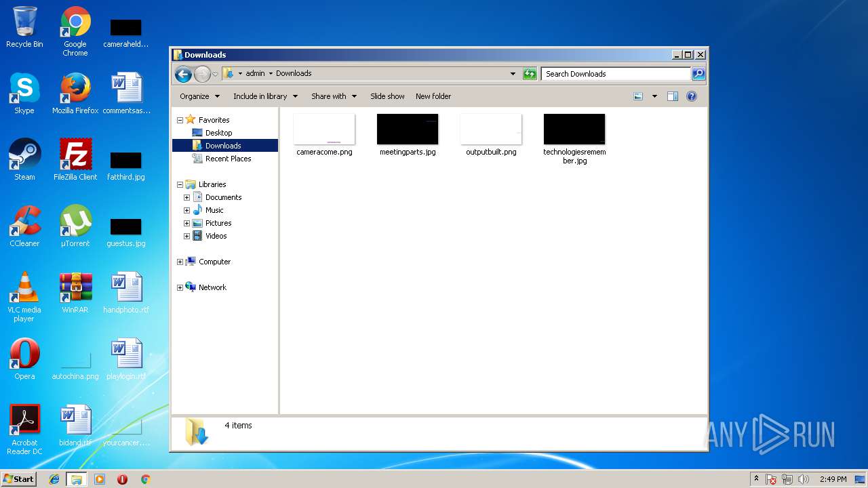The image size is (868, 488).
Task: Select the guestus.jpg desktop file
Action: (x=126, y=232)
